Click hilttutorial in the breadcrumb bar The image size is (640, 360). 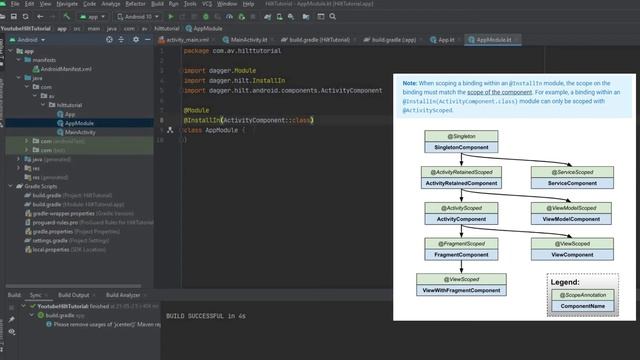tap(167, 29)
